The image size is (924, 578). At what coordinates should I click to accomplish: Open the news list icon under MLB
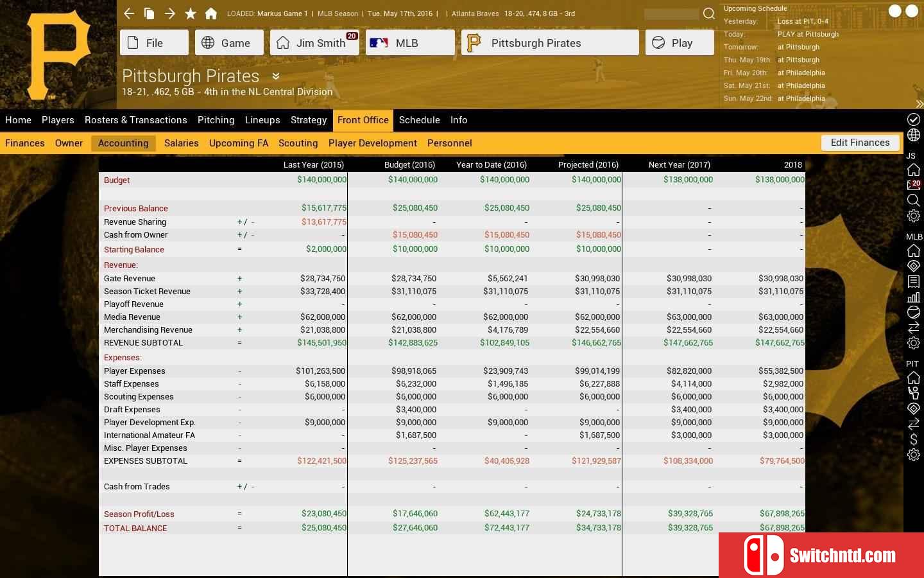click(x=914, y=281)
